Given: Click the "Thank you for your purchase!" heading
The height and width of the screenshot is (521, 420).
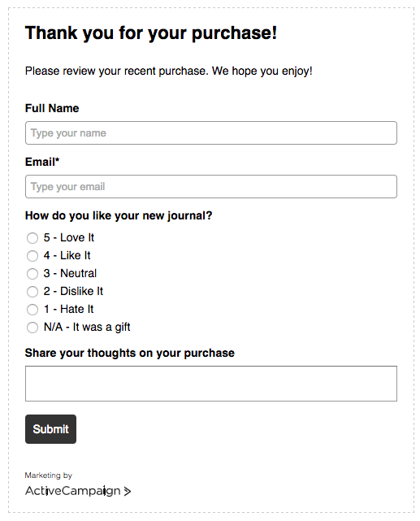Looking at the screenshot, I should pyautogui.click(x=151, y=33).
